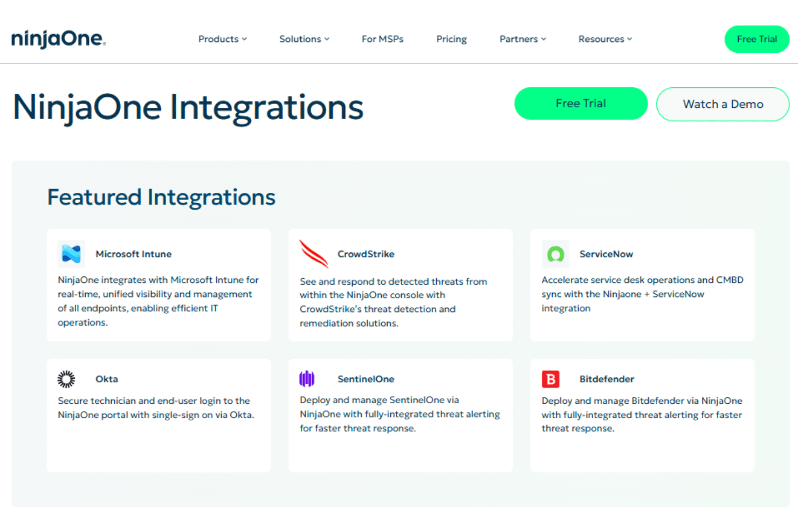
Task: Click the Okta single-sign on description
Action: [x=156, y=407]
